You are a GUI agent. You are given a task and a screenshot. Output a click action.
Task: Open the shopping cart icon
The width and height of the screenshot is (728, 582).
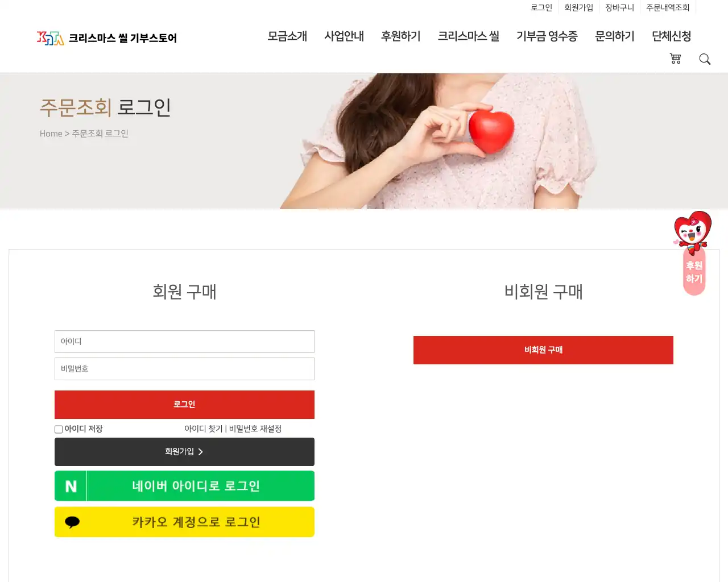[x=675, y=59]
